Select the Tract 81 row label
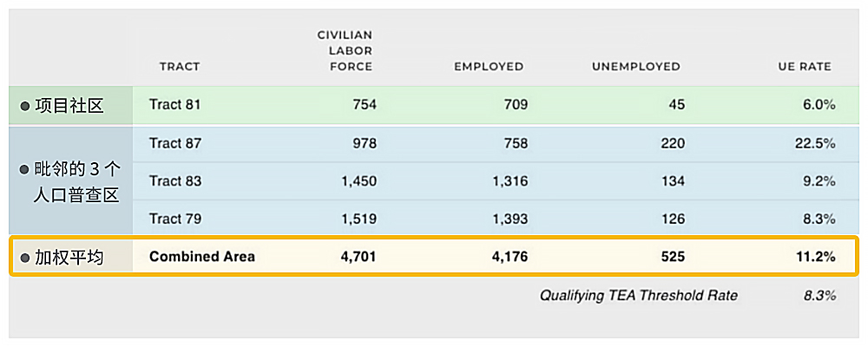868x347 pixels. 174,105
